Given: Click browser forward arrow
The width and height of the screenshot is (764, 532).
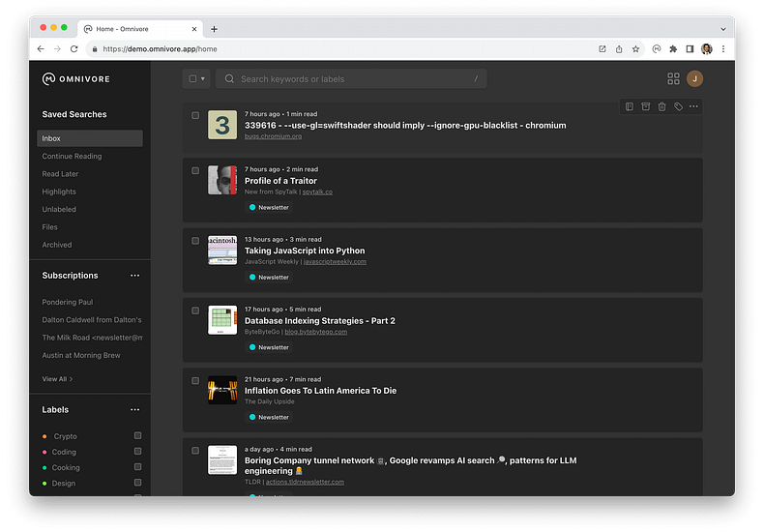Looking at the screenshot, I should [x=57, y=49].
